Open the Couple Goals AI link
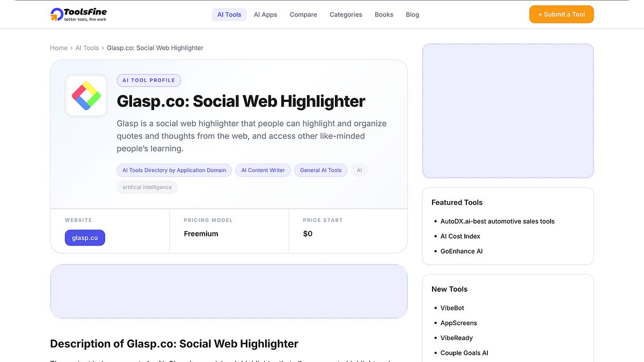This screenshot has width=644, height=362. [x=464, y=353]
